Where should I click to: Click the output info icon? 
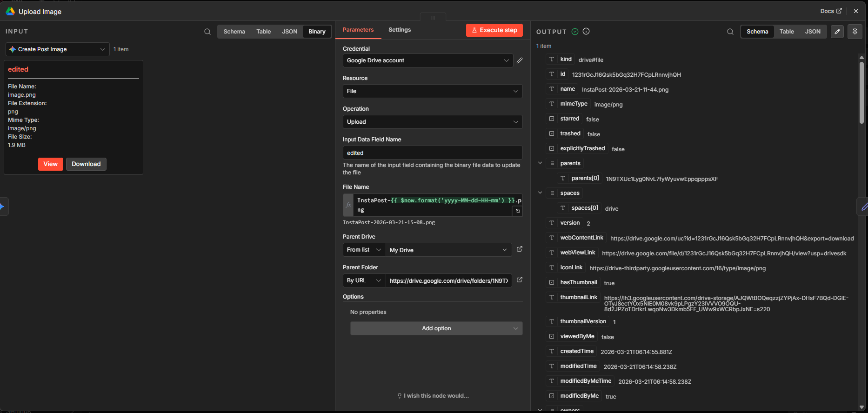586,32
